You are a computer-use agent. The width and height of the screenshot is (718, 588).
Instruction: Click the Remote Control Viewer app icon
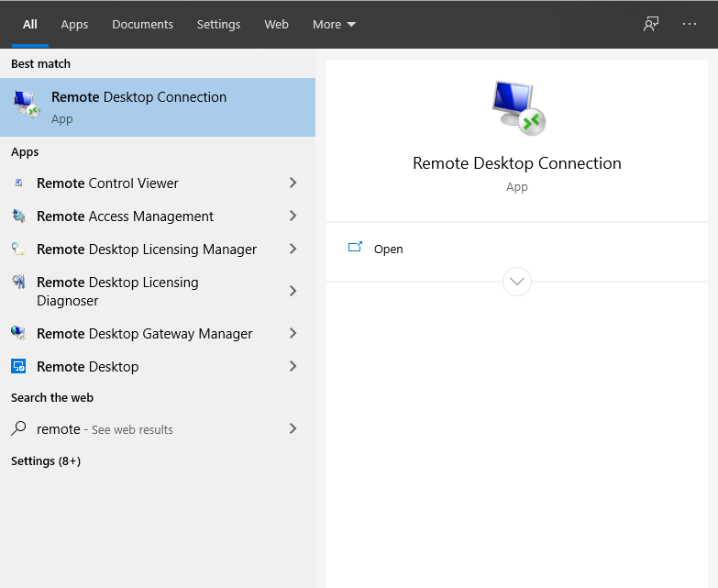coord(18,183)
